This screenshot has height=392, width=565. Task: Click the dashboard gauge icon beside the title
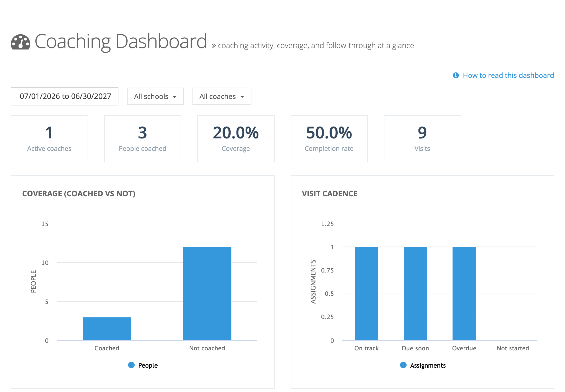[x=21, y=42]
